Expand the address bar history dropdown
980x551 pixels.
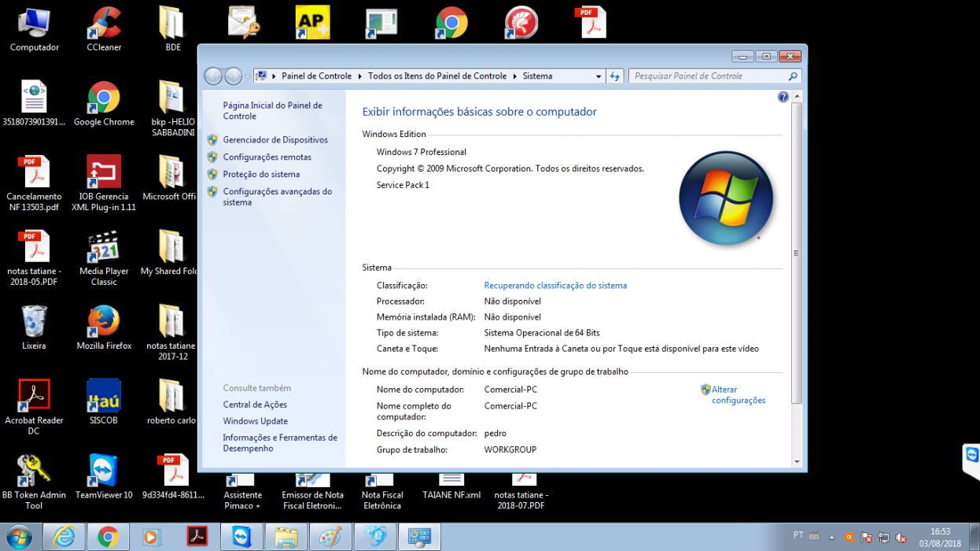599,76
